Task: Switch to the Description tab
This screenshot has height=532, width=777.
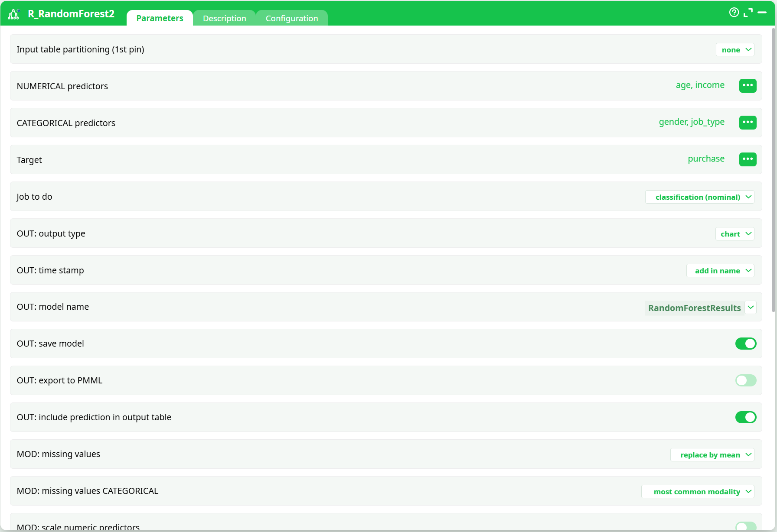Action: coord(224,18)
